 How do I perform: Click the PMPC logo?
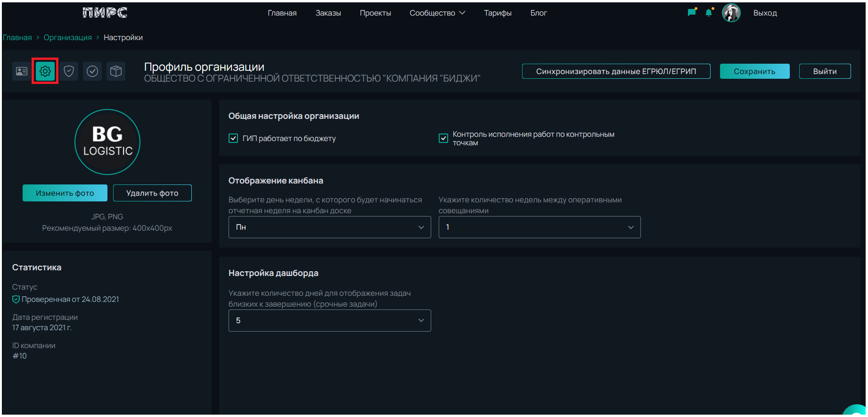tap(105, 13)
